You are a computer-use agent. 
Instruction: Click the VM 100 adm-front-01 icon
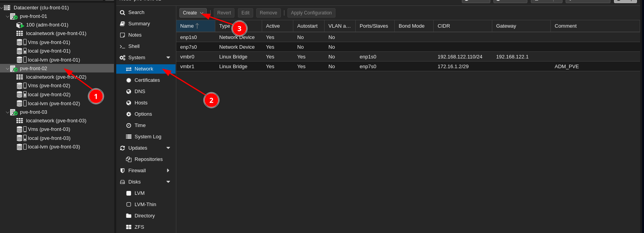pyautogui.click(x=20, y=25)
